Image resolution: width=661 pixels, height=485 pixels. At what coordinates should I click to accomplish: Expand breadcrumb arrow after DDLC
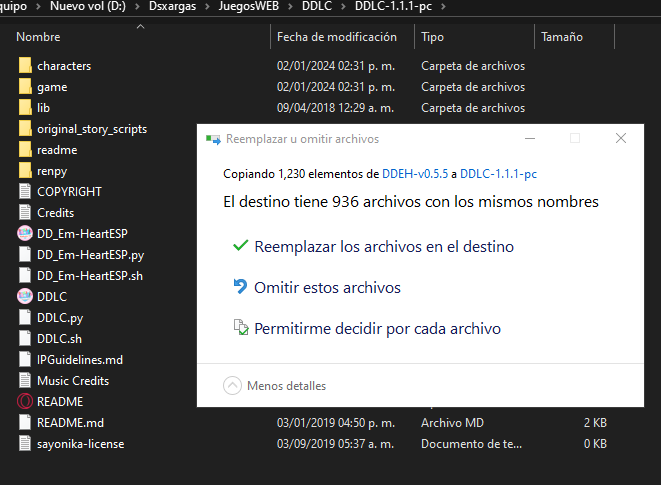tap(344, 7)
